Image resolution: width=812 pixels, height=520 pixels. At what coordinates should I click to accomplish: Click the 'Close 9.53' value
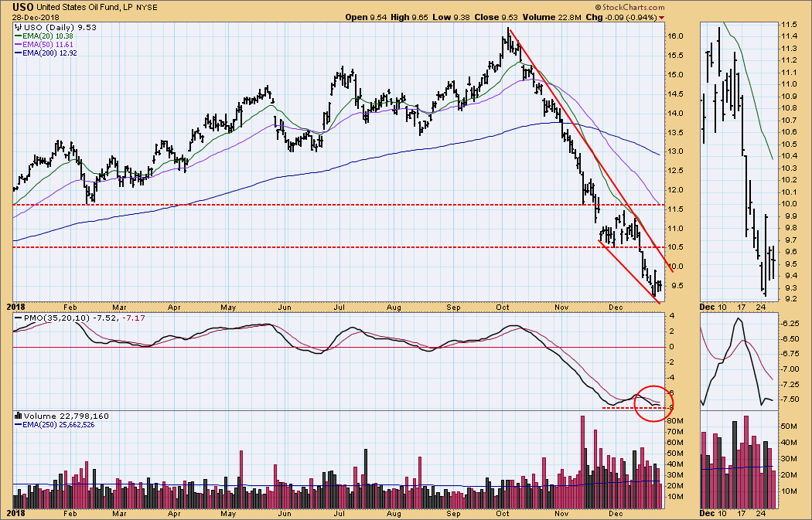(496, 17)
